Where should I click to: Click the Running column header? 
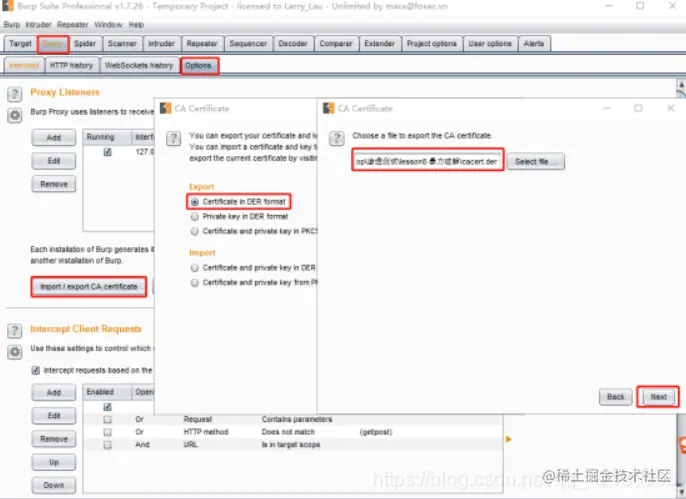(x=107, y=137)
